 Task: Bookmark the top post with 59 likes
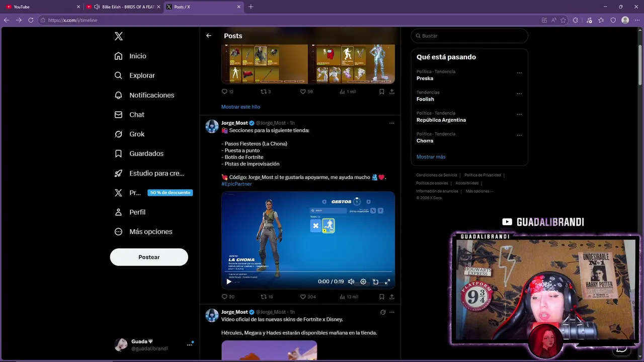382,92
